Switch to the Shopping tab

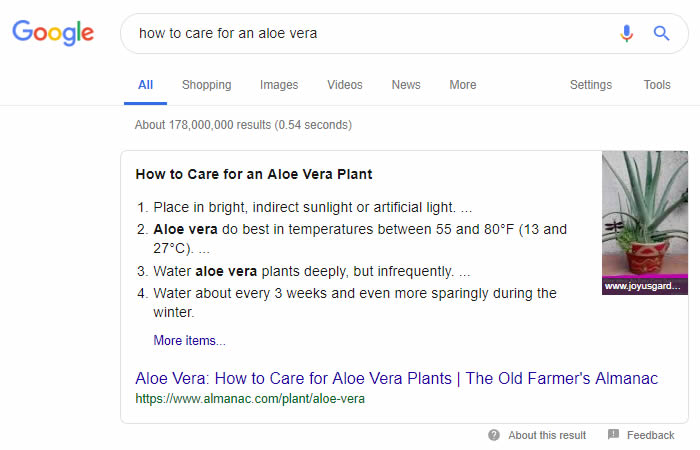(206, 85)
